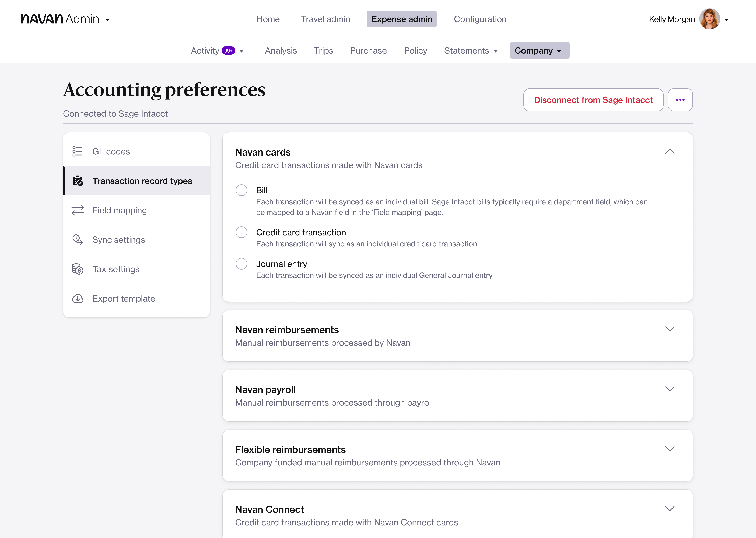Click the Sync settings clock icon

click(78, 240)
